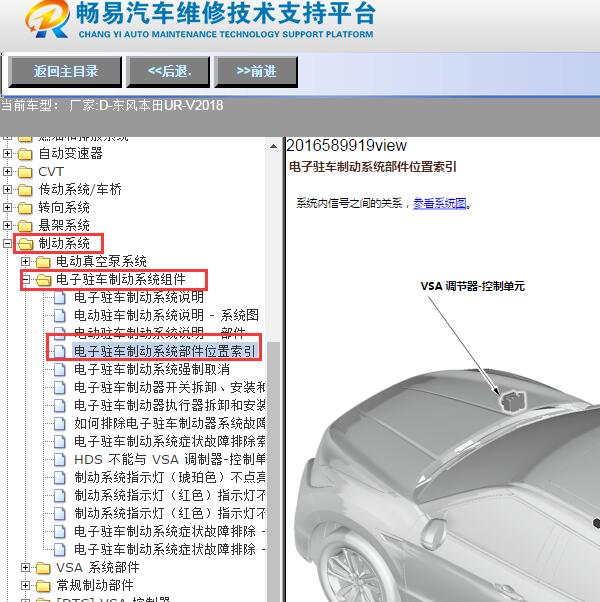Select VSA 系统部件 tree item
This screenshot has width=600, height=602.
(98, 567)
